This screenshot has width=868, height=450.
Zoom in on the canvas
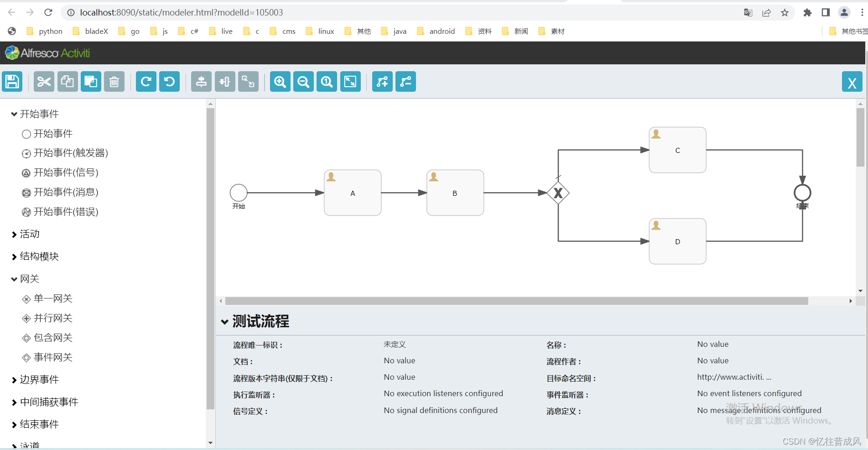(280, 82)
